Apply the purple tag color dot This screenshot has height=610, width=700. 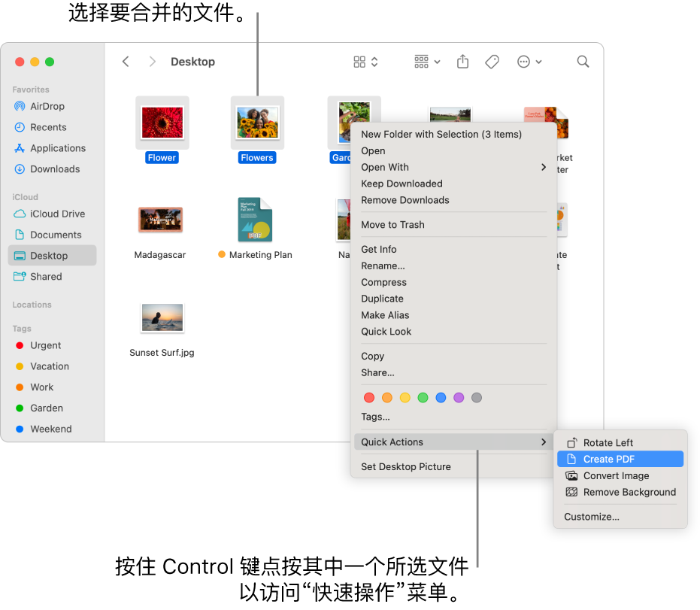click(x=459, y=398)
